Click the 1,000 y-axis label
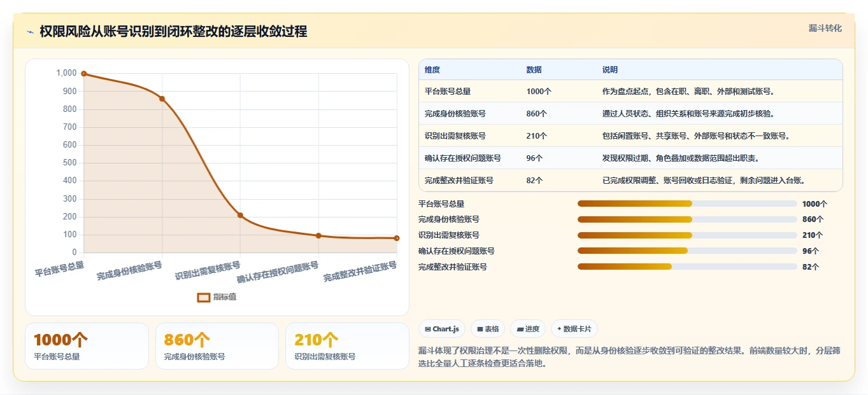Screen dimensions: 868x395 click(66, 73)
